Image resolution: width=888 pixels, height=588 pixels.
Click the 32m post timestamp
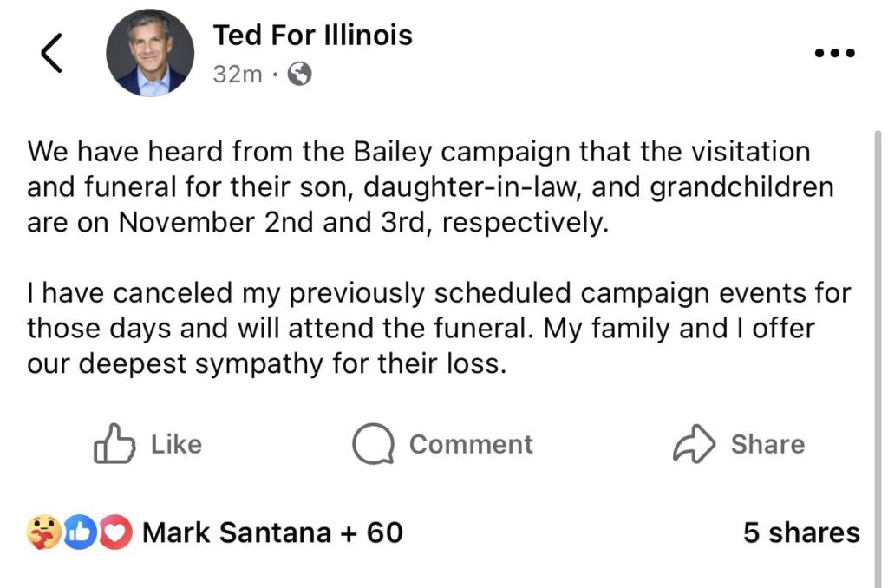click(x=238, y=75)
